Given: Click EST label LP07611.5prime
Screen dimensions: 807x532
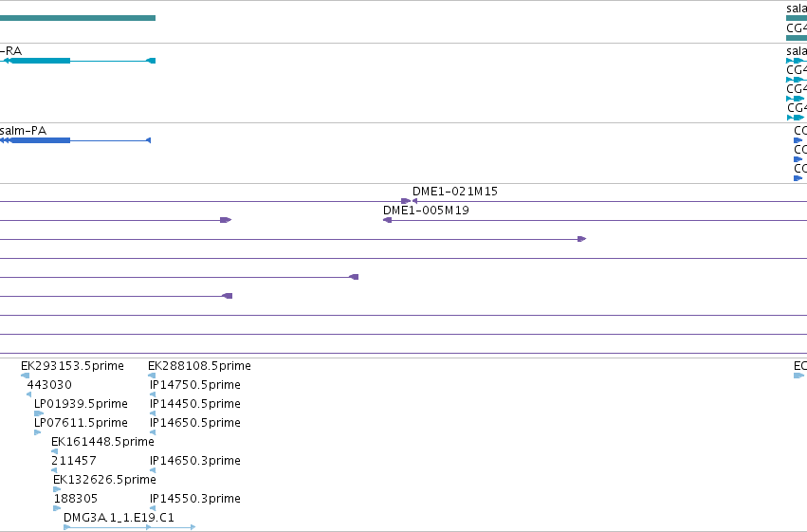Looking at the screenshot, I should (81, 423).
